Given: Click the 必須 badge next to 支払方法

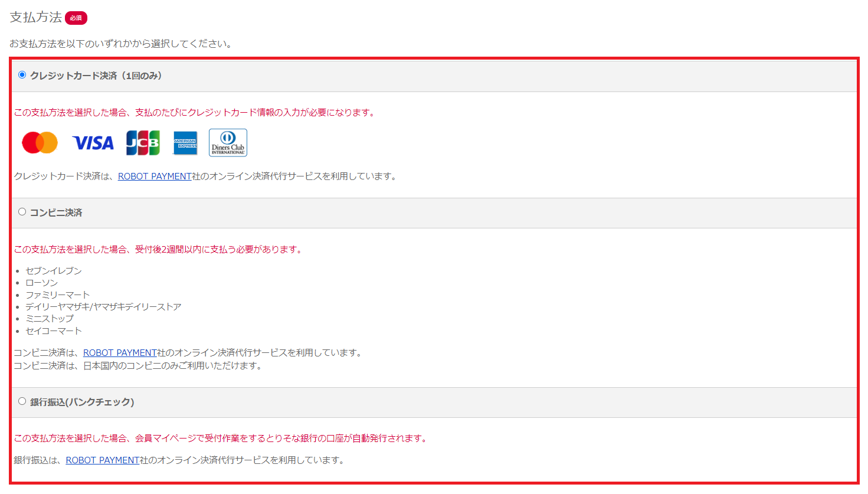Looking at the screenshot, I should click(76, 18).
